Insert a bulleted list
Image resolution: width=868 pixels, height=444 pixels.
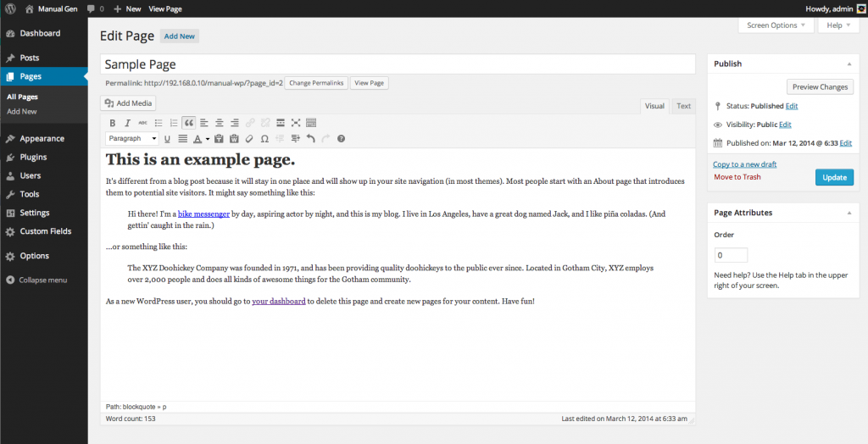point(159,123)
